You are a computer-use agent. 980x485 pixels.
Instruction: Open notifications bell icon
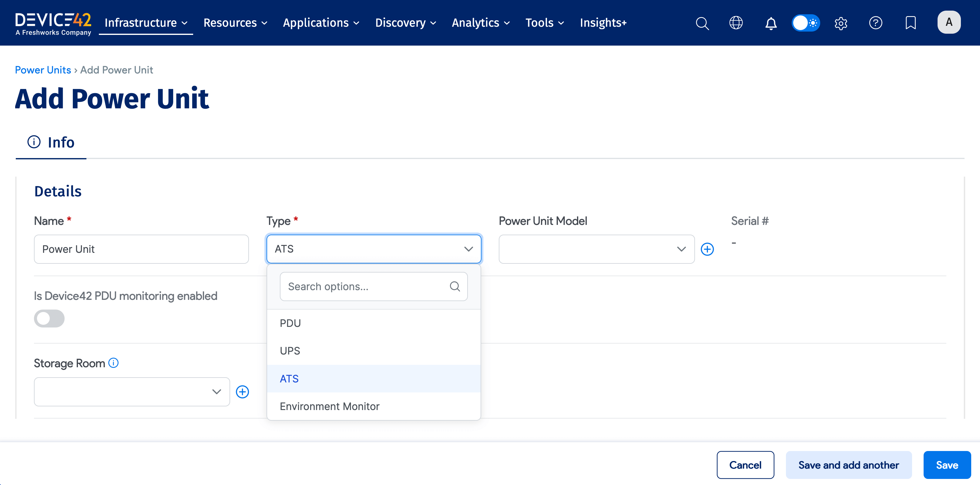click(x=771, y=23)
